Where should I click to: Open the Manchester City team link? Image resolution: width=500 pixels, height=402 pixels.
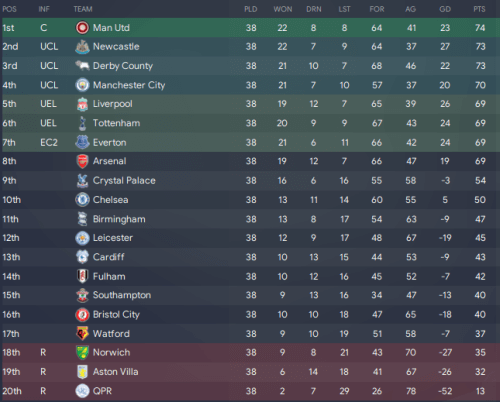coord(129,85)
